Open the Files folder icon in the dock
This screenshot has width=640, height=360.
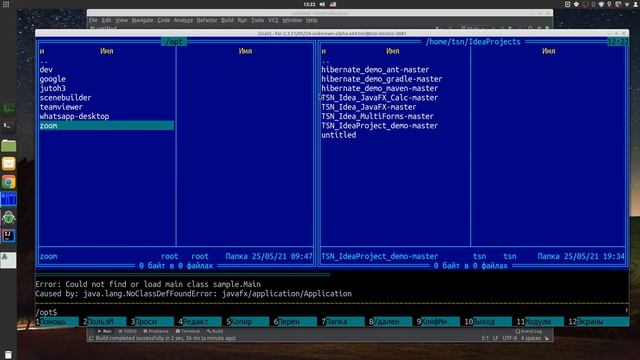tap(8, 145)
